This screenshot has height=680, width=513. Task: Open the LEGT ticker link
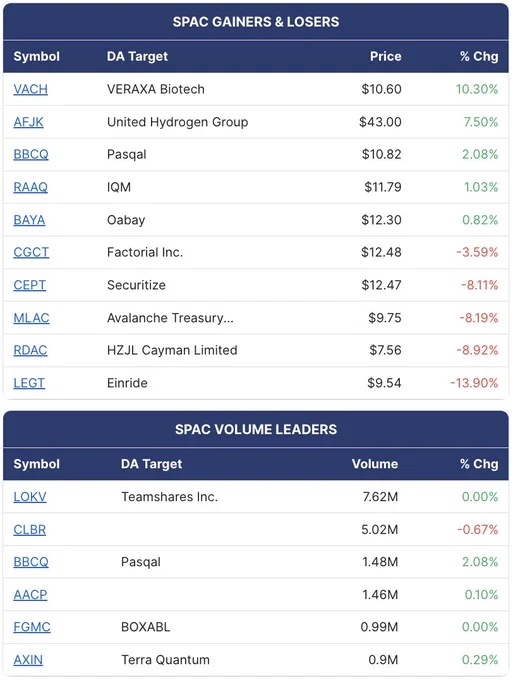point(29,383)
